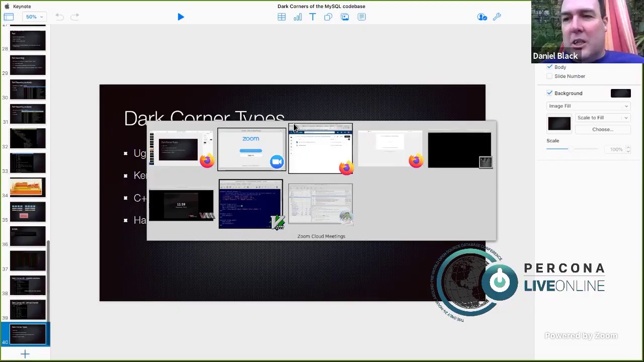644x362 pixels.
Task: Select slide 31 thumbnail
Action: pyautogui.click(x=28, y=114)
